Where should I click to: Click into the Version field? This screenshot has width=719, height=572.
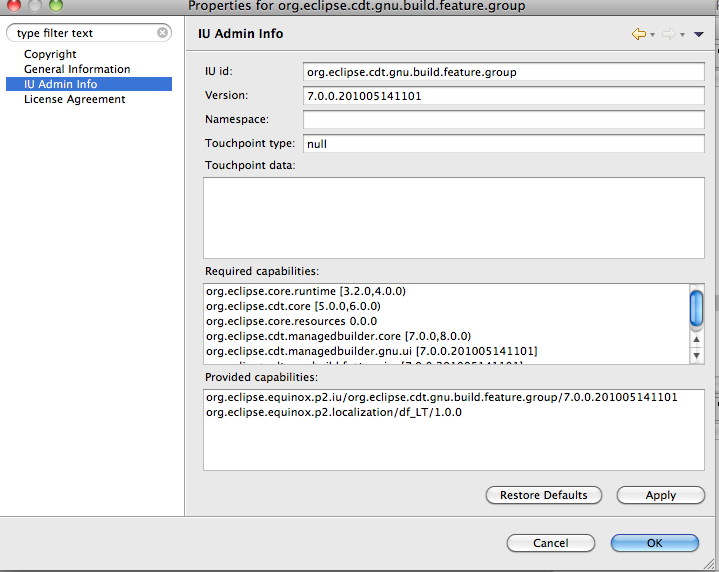pyautogui.click(x=503, y=96)
